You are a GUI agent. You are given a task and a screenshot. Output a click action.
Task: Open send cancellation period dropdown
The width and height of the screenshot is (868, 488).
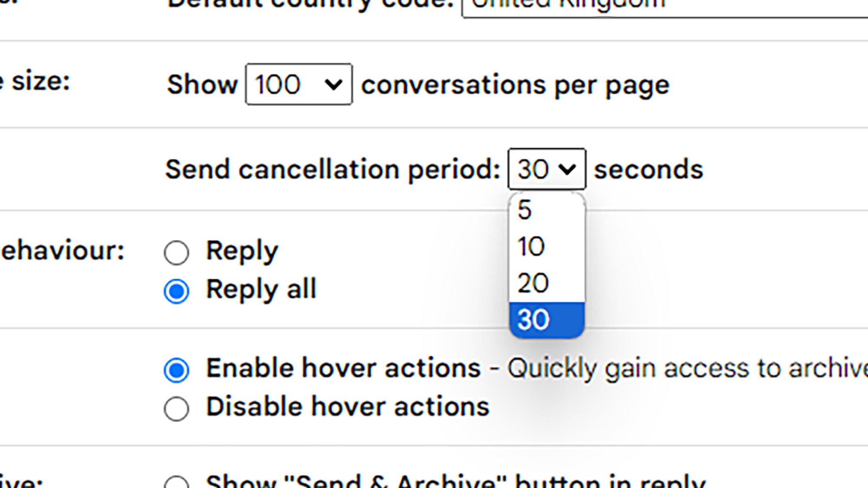(546, 169)
